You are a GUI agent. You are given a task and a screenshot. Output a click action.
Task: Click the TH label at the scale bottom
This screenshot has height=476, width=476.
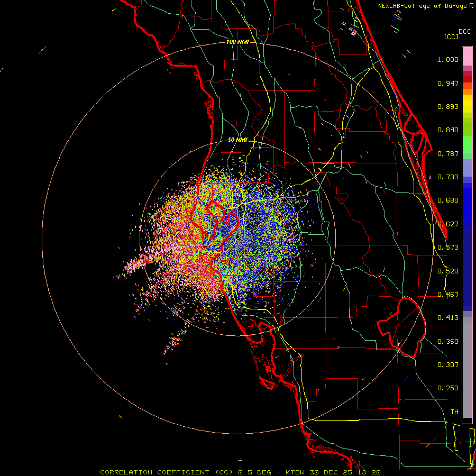454,412
